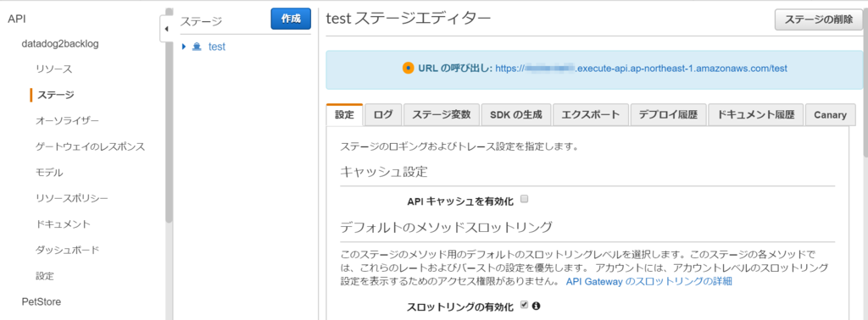Open the デプロイ履歴 tab
The image size is (868, 320).
(668, 115)
